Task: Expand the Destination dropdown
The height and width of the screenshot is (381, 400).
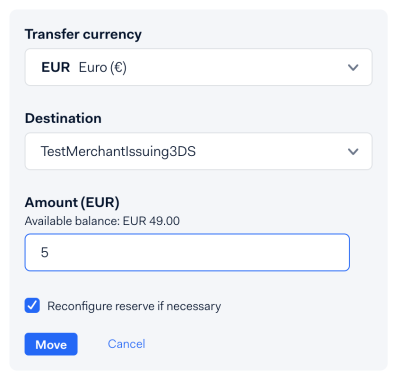Action: pos(198,151)
